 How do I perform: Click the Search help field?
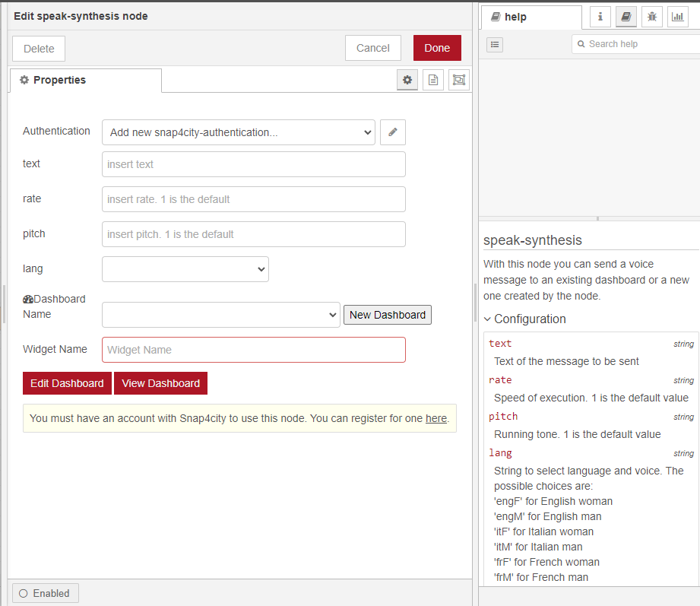point(638,44)
